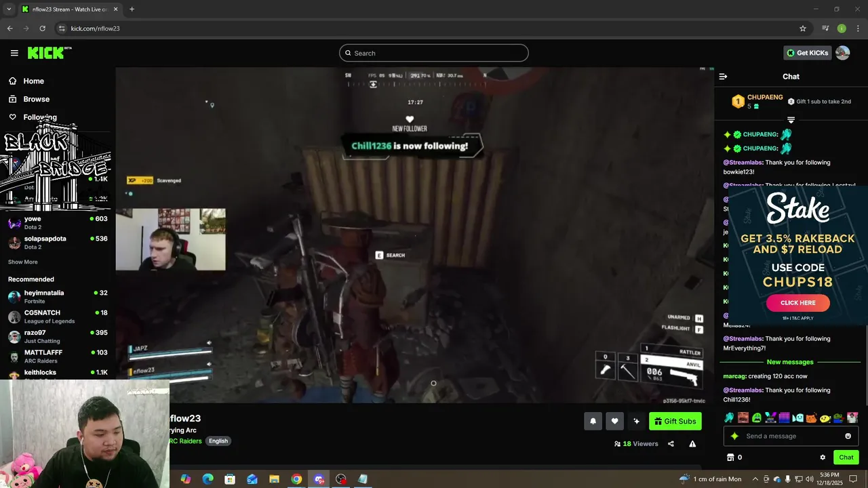
Task: Select the yellow duck quick emote
Action: [825, 418]
